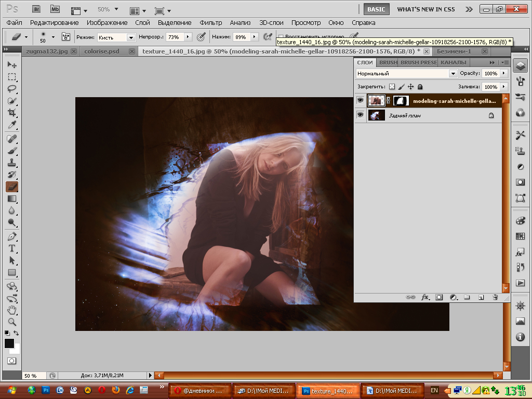
Task: Open the layer Opacity slider arrow
Action: (x=504, y=73)
